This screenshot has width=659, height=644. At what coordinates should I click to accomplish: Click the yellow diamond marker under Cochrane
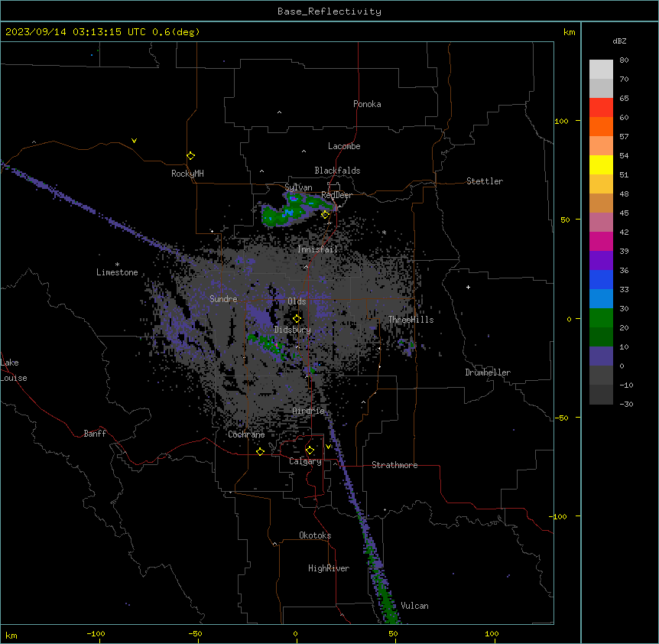click(x=260, y=451)
